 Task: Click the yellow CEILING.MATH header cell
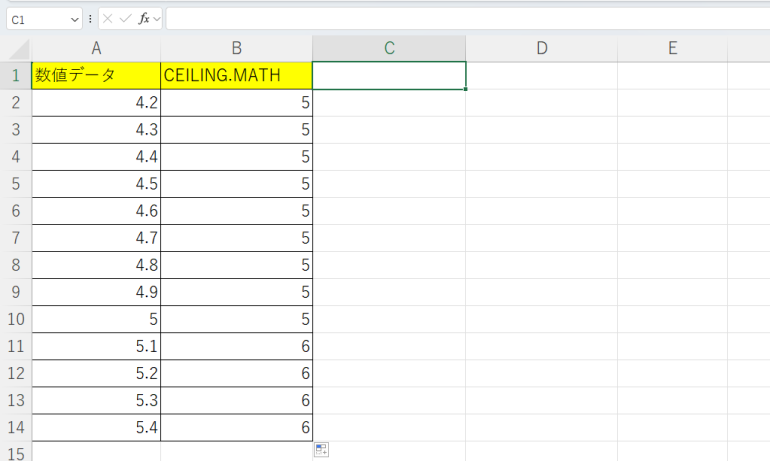click(x=236, y=75)
